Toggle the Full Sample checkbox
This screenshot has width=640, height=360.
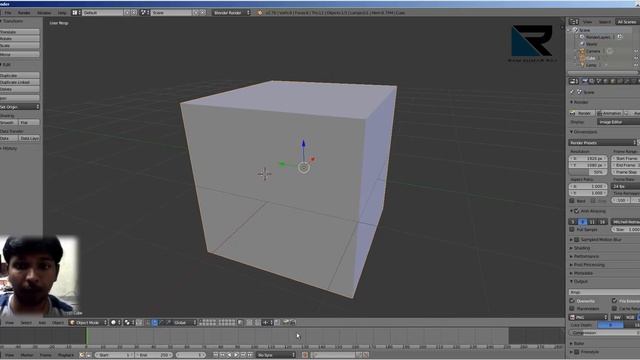coord(572,230)
